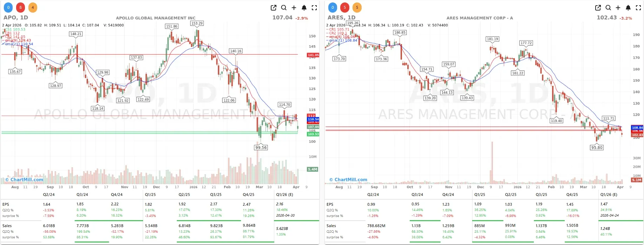Click ARES Q4/25 sales value 1.505B
This screenshot has height=245, width=644.
572,226
